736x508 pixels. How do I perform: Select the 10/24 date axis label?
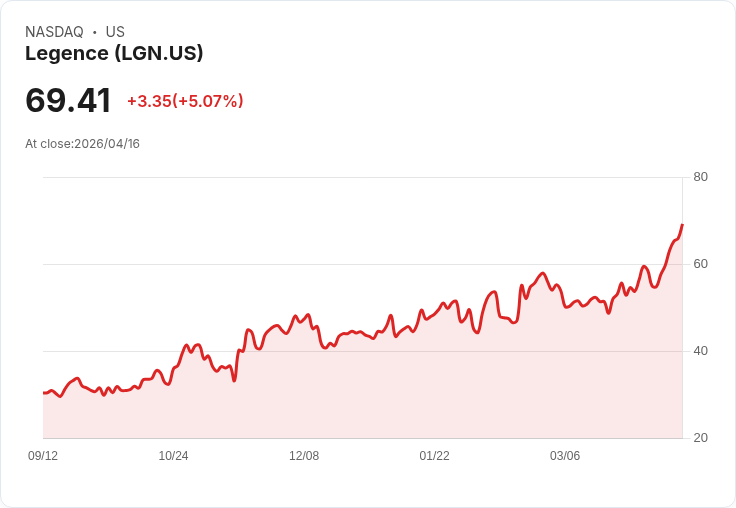point(173,456)
